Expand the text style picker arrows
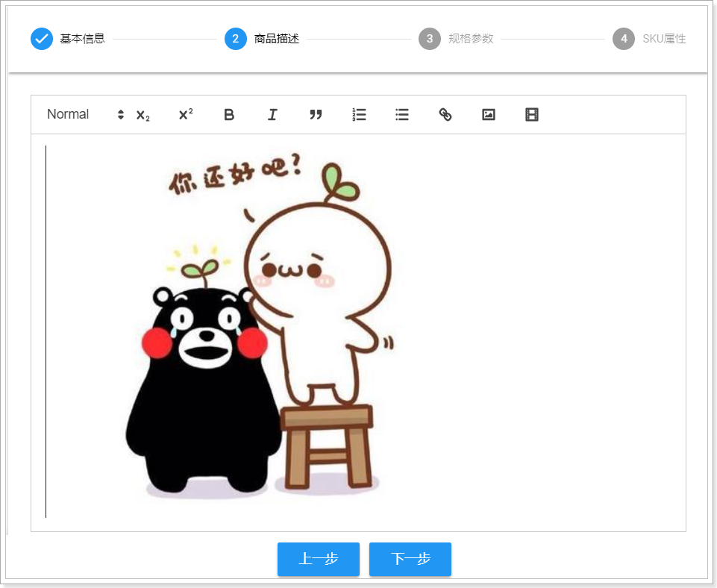Screen dimensions: 717x588 [121, 115]
